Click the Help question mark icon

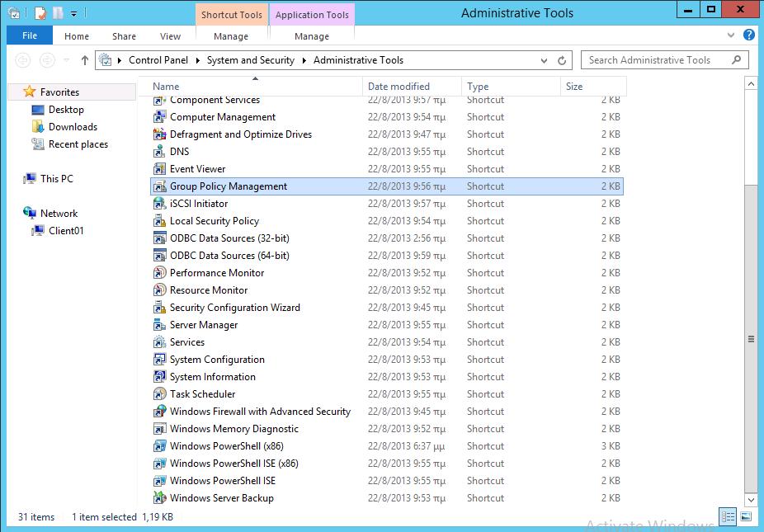749,35
